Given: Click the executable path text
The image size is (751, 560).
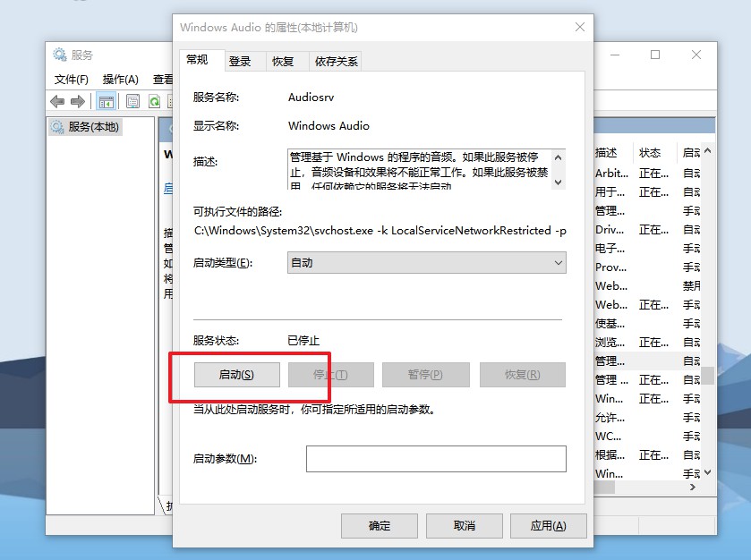Looking at the screenshot, I should pos(380,231).
